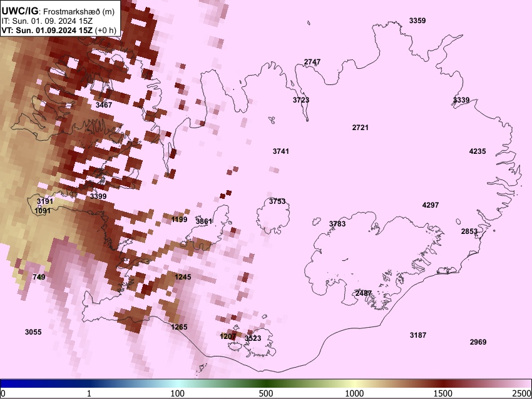Select the 2721 map label

pyautogui.click(x=361, y=128)
